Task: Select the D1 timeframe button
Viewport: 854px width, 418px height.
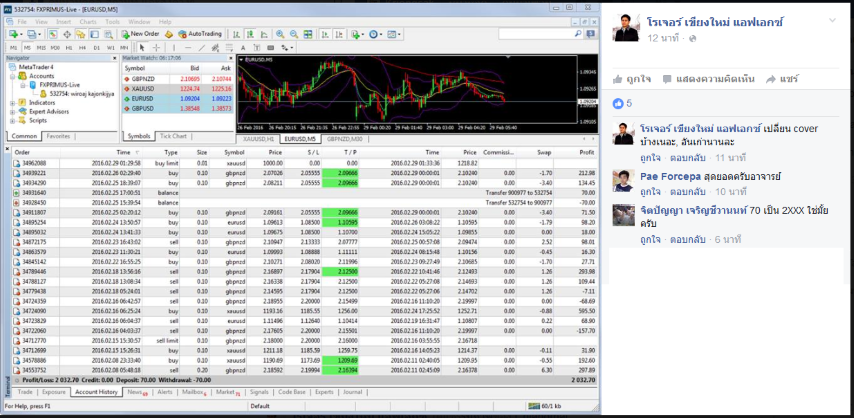Action: coord(96,47)
